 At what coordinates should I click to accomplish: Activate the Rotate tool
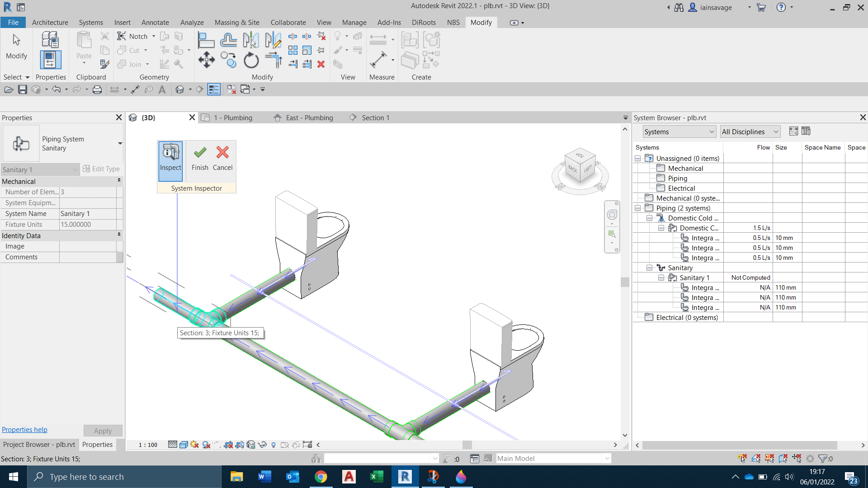[251, 59]
